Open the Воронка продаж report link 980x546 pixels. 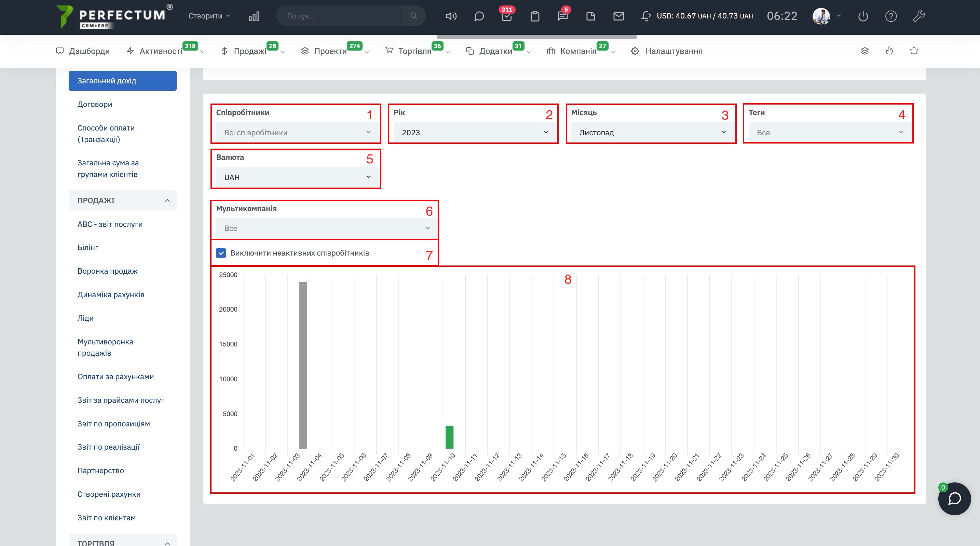[107, 271]
